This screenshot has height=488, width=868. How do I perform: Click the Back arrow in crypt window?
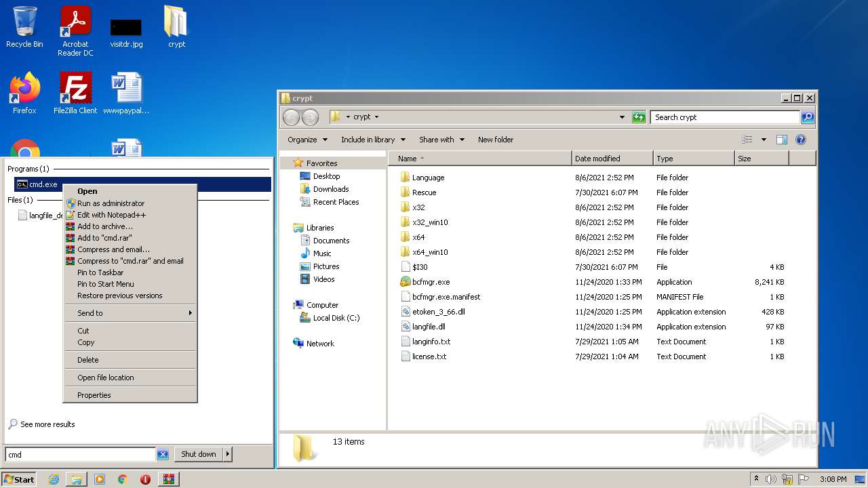(x=291, y=117)
